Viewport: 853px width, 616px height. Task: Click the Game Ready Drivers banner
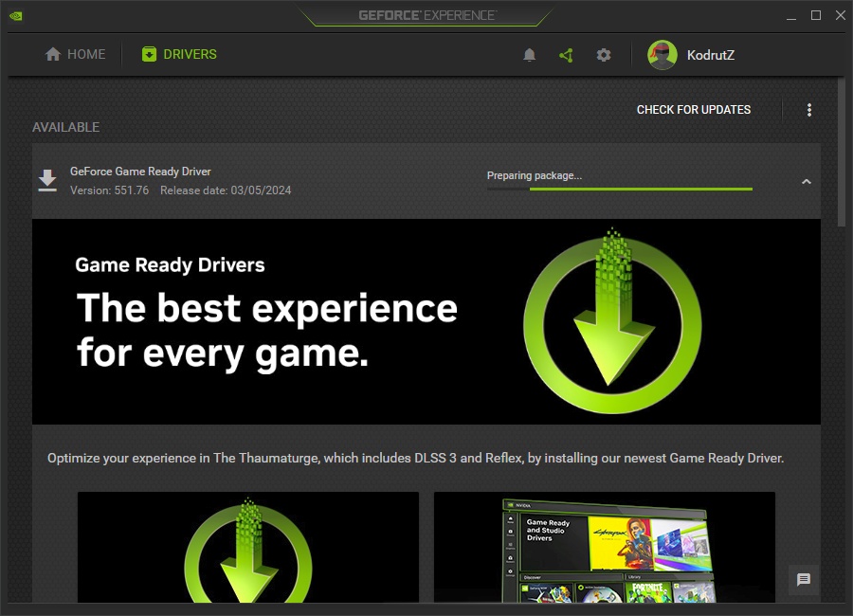(x=426, y=321)
